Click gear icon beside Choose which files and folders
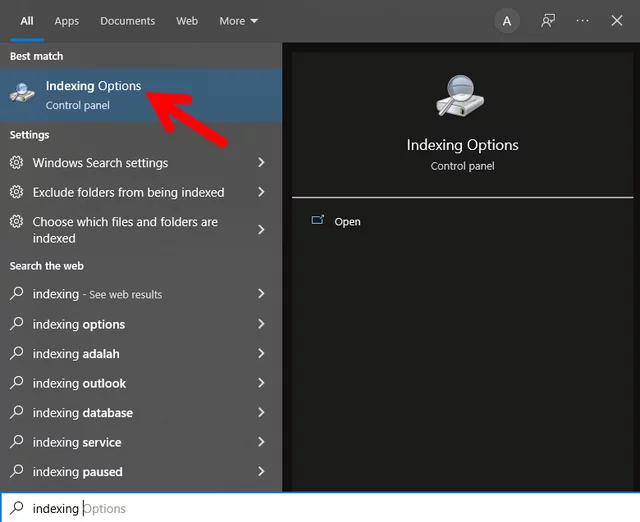 16,221
